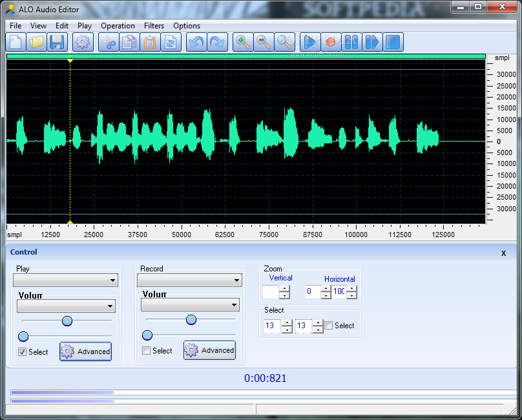Increase second Select range value with up arrow
The width and height of the screenshot is (522, 420).
click(318, 322)
